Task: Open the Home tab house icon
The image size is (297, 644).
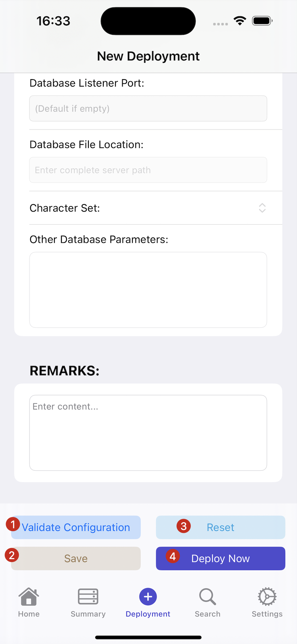Action: coord(29,596)
